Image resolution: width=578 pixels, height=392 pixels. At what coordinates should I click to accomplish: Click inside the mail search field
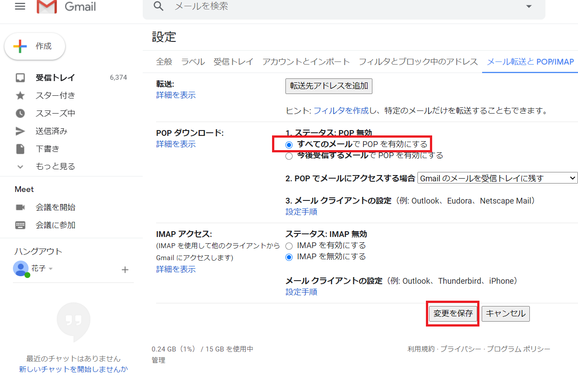coord(268,6)
